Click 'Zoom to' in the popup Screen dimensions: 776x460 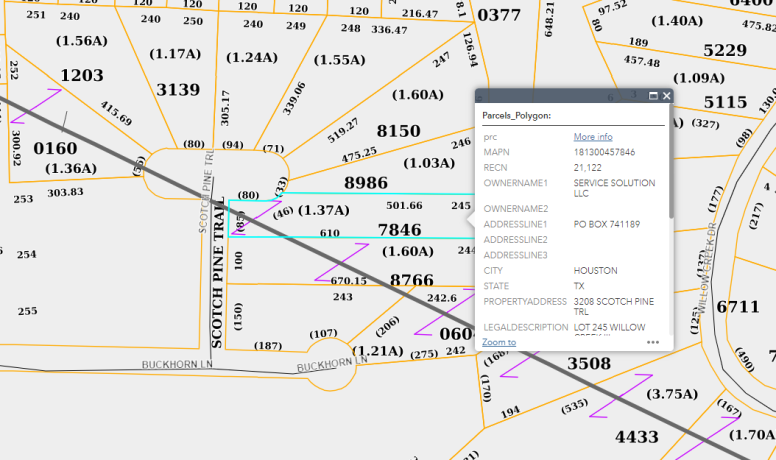499,342
